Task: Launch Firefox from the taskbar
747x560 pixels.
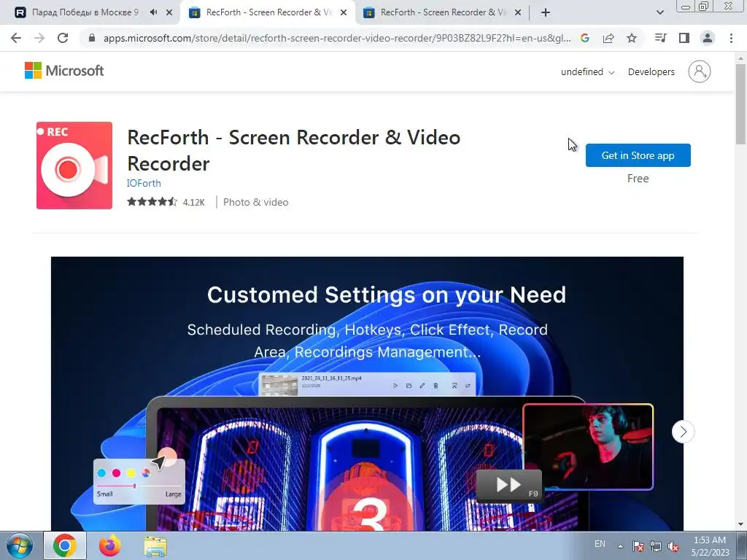Action: (x=110, y=545)
